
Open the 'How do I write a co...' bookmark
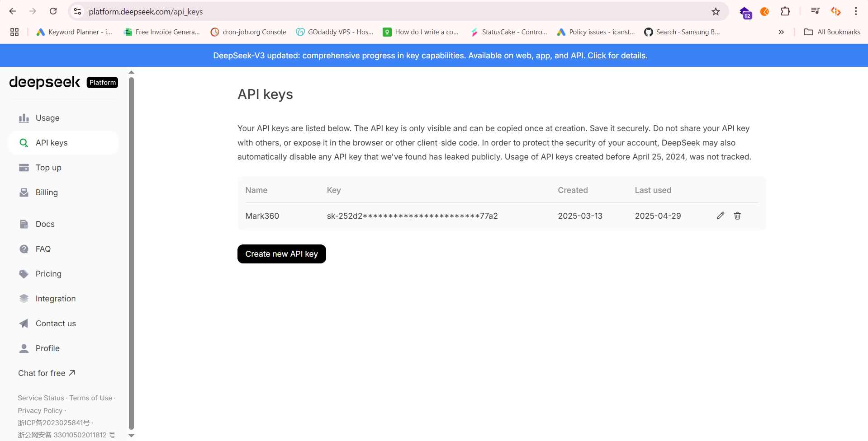click(421, 32)
